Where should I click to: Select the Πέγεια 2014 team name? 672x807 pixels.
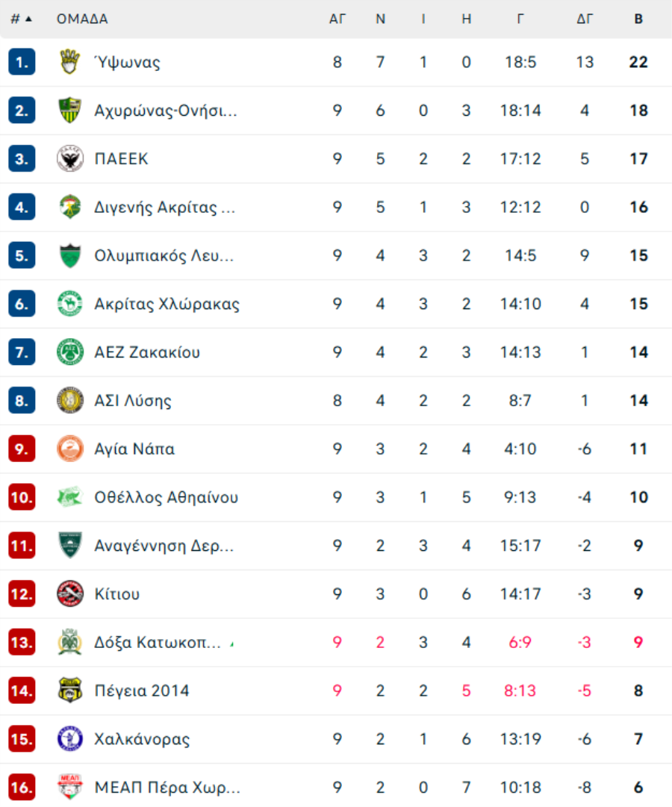(142, 691)
